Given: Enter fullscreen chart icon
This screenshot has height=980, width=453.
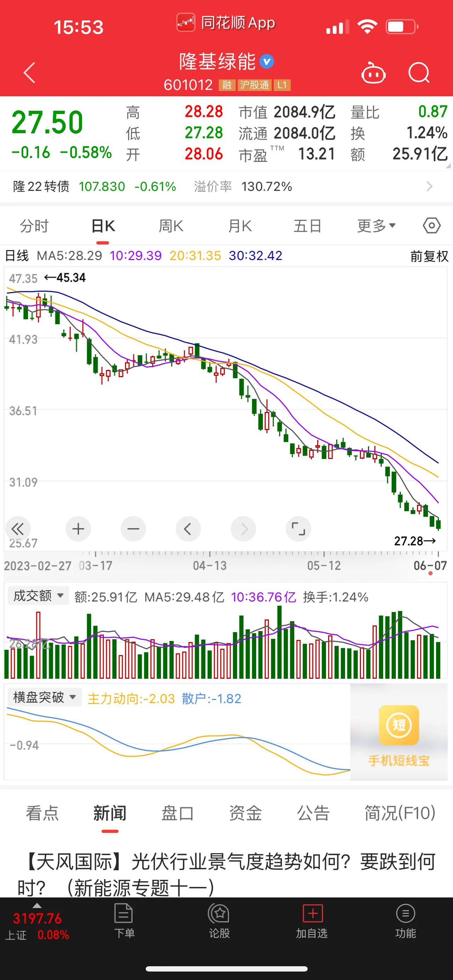Looking at the screenshot, I should [298, 529].
